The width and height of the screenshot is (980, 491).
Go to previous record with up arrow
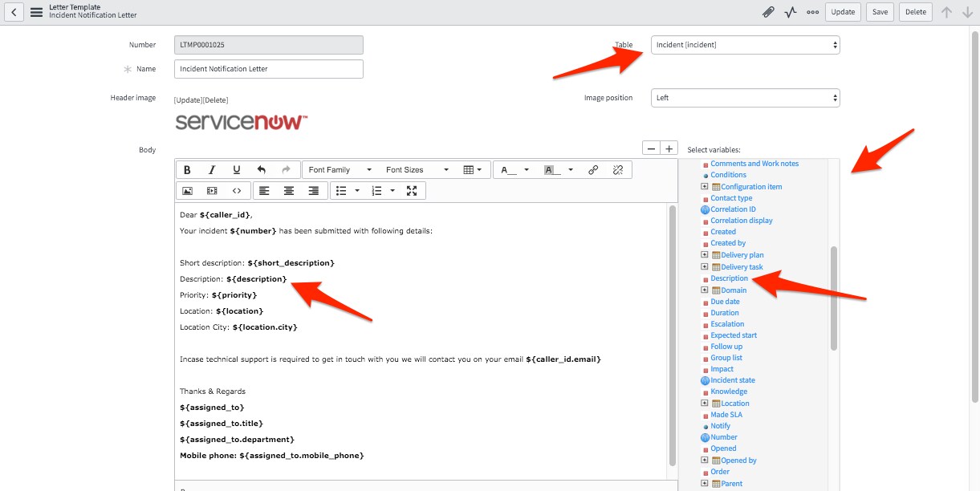pyautogui.click(x=946, y=12)
